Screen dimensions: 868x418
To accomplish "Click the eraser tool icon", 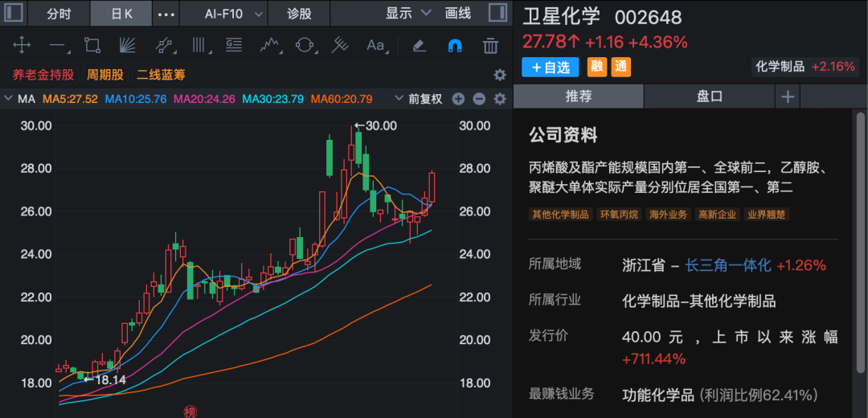I will click(419, 45).
